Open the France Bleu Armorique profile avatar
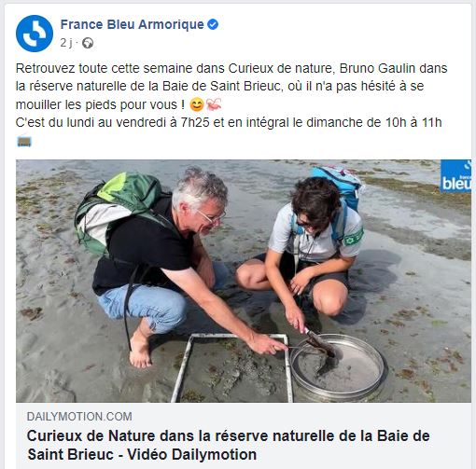Viewport: 476px width, 469px height. [x=35, y=34]
